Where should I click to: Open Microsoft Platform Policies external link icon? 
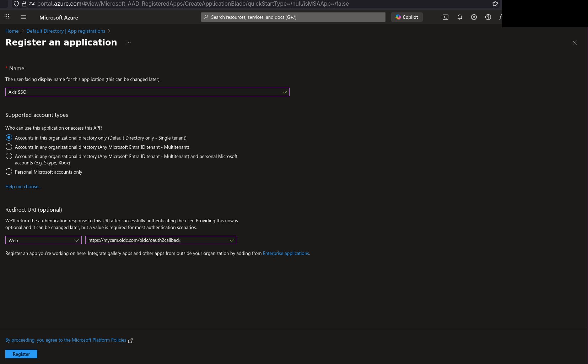130,340
